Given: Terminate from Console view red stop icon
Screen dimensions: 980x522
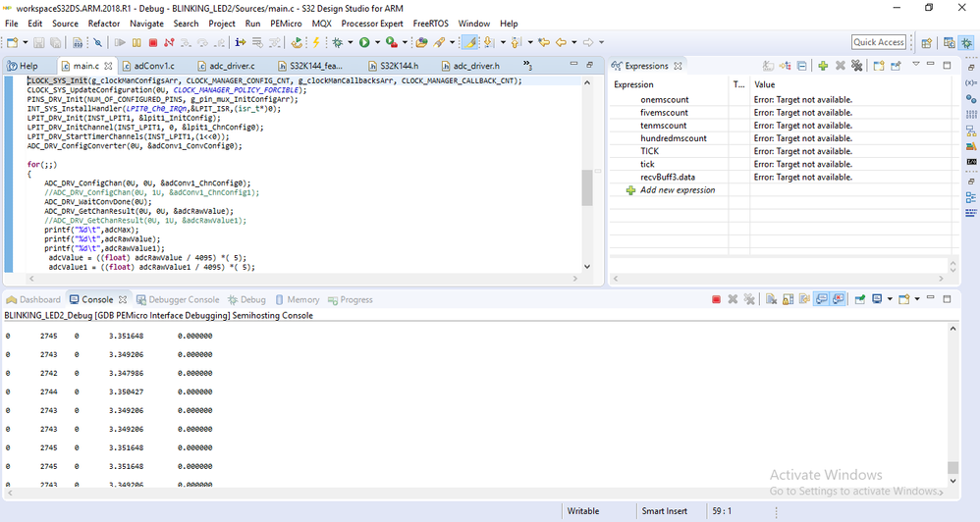Looking at the screenshot, I should [716, 299].
